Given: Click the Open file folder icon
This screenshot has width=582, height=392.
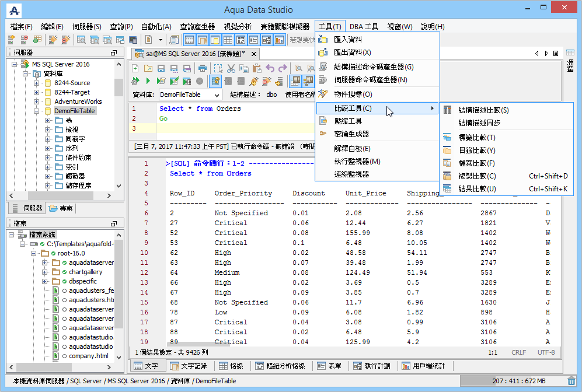Looking at the screenshot, I should point(148,68).
